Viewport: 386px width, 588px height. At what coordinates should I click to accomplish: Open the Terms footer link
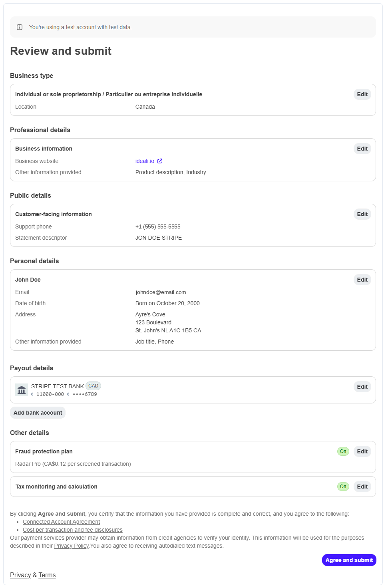click(47, 575)
